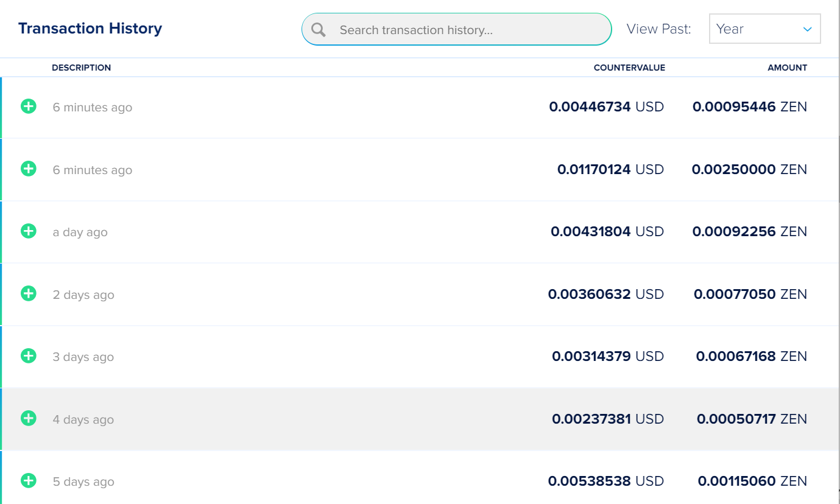840x504 pixels.
Task: Click green plus icon on '3 days ago' row
Action: click(29, 356)
